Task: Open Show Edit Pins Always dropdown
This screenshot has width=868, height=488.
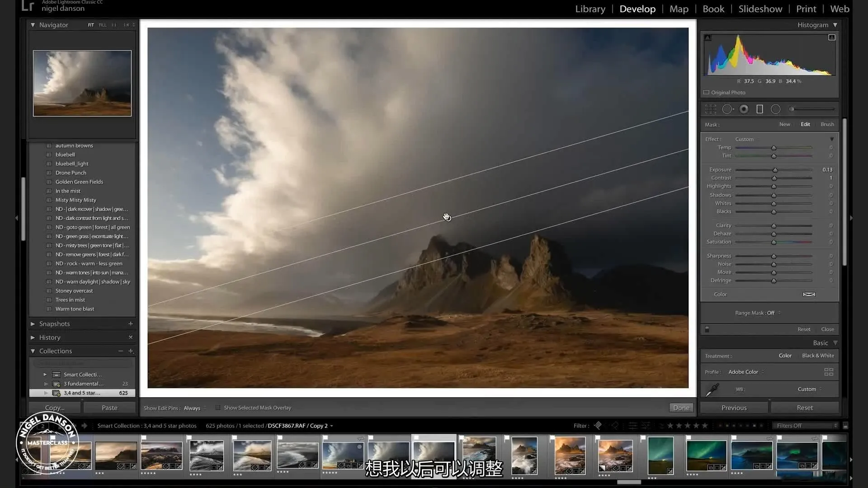Action: (195, 408)
